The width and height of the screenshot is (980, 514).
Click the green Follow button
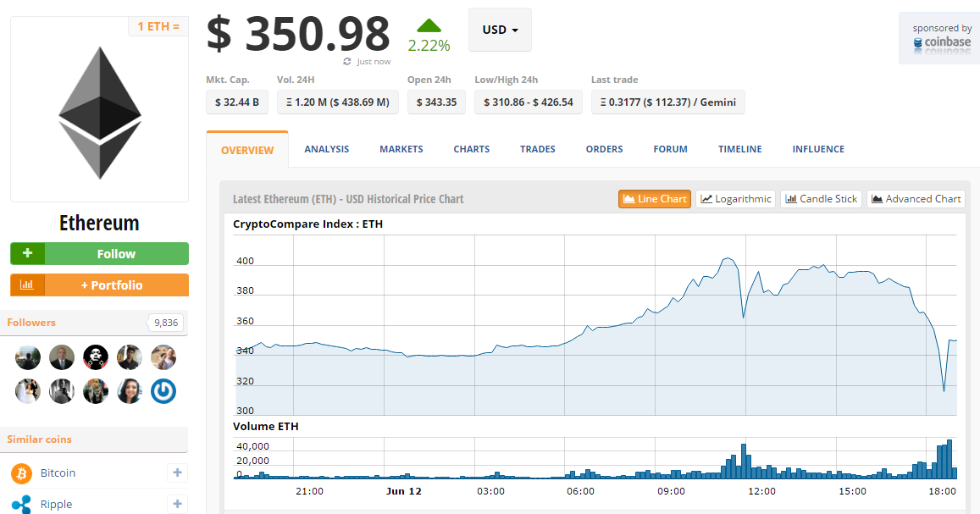pyautogui.click(x=99, y=253)
